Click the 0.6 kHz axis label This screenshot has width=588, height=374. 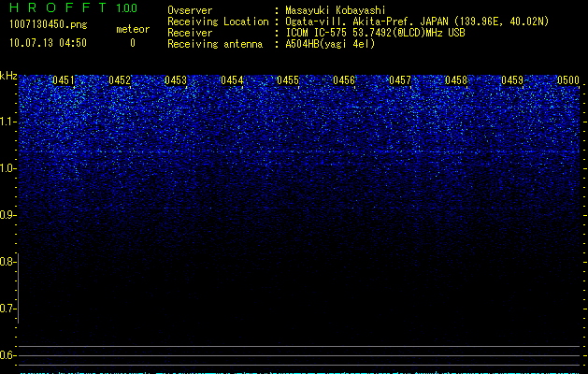click(x=7, y=355)
